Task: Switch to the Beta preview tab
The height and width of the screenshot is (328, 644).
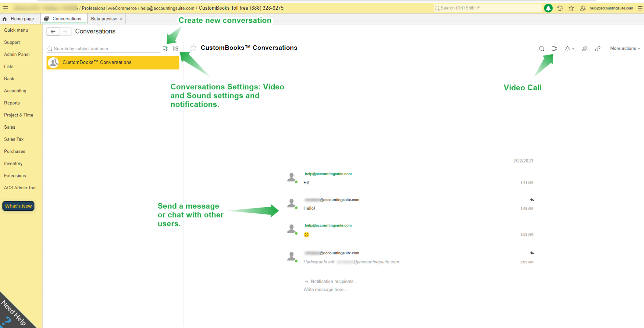Action: point(104,19)
